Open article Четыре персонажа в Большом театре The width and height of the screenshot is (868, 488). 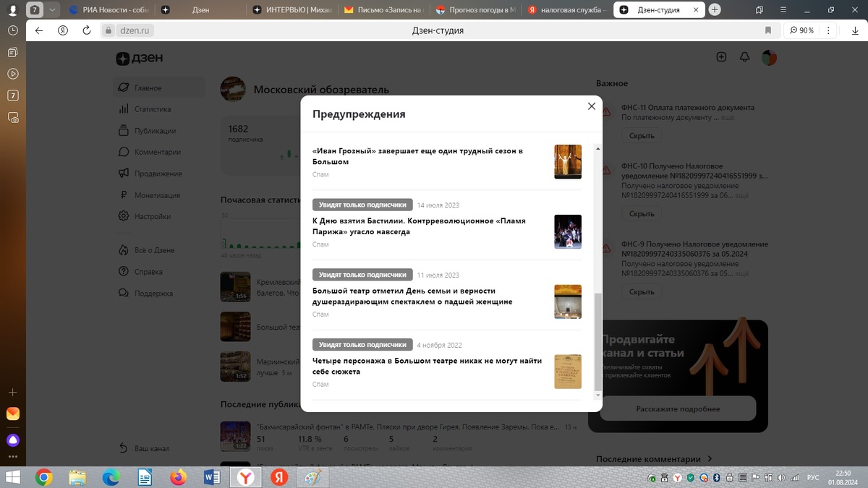tap(427, 366)
